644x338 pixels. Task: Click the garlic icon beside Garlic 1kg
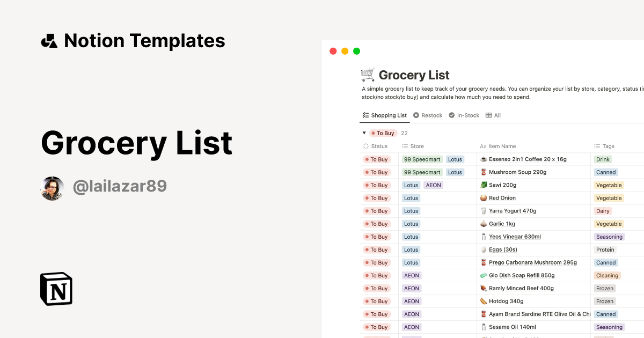484,224
